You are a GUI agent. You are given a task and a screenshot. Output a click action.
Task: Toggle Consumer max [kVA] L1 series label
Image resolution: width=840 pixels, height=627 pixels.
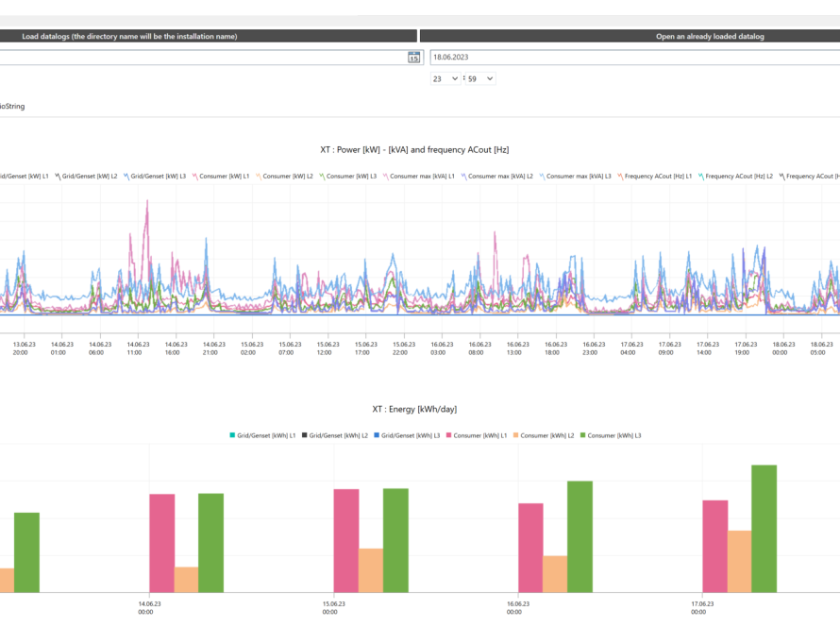[x=422, y=176]
